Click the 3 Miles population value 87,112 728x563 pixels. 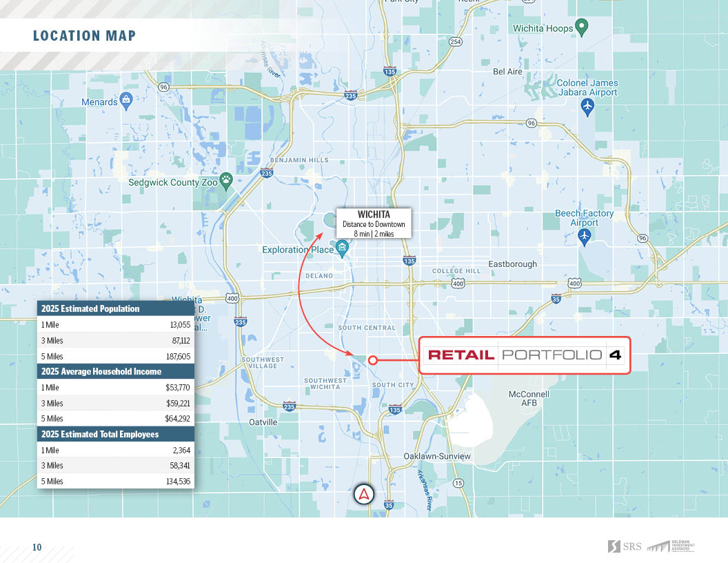point(181,341)
